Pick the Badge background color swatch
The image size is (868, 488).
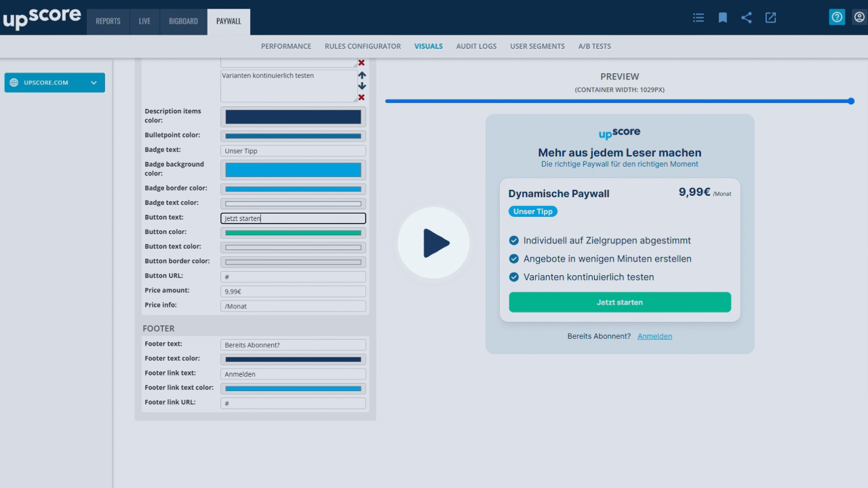293,169
